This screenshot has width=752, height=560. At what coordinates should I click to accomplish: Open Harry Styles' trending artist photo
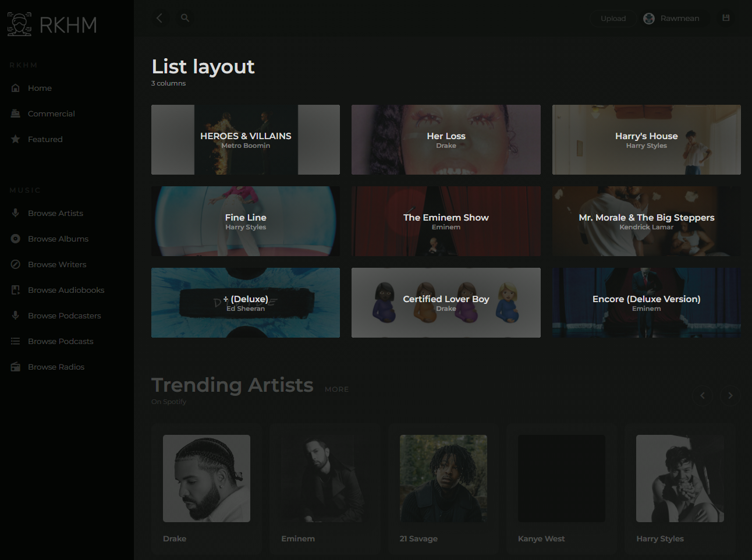click(680, 479)
